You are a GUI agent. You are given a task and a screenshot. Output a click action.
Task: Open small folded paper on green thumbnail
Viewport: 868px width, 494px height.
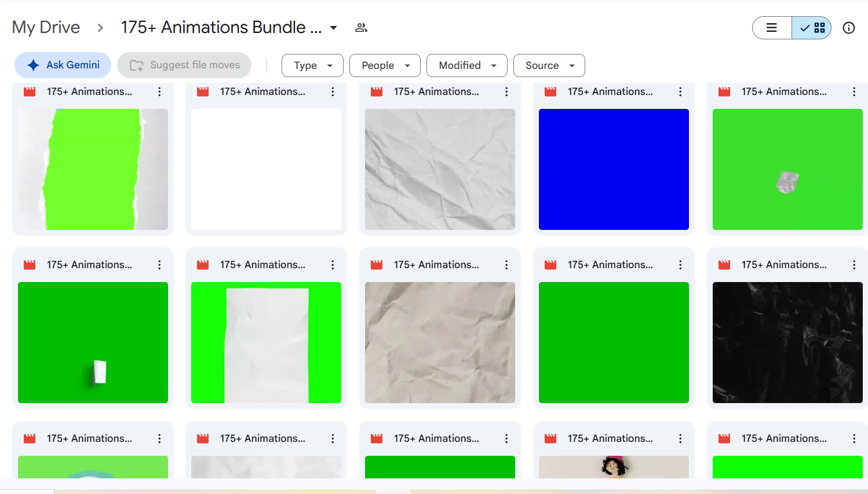coord(93,342)
